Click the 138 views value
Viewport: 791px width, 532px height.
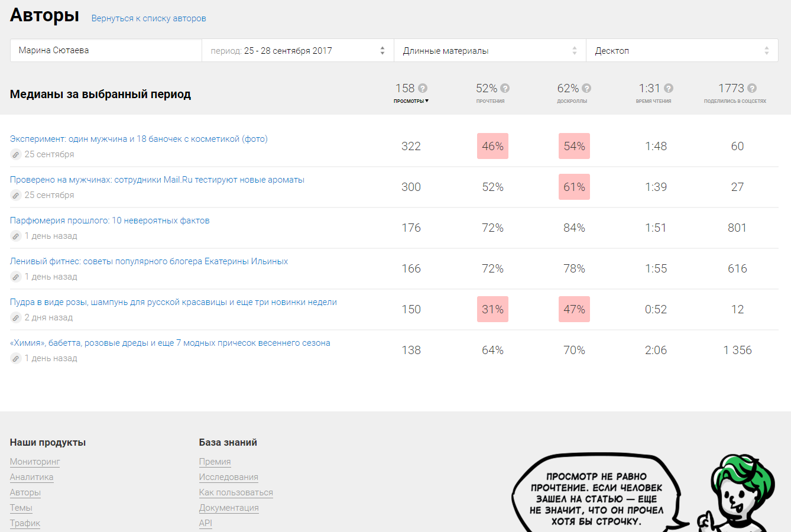click(411, 350)
